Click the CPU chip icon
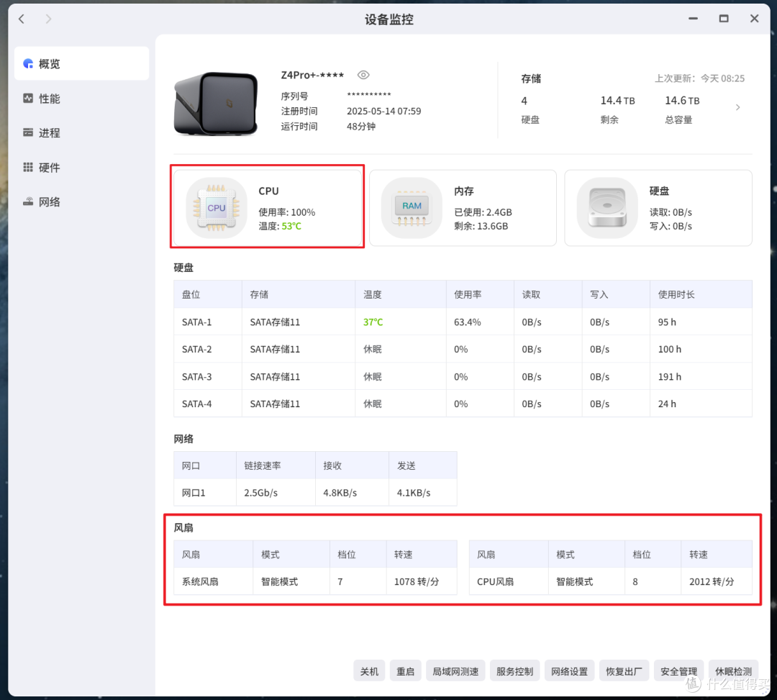The width and height of the screenshot is (777, 700). click(x=217, y=208)
